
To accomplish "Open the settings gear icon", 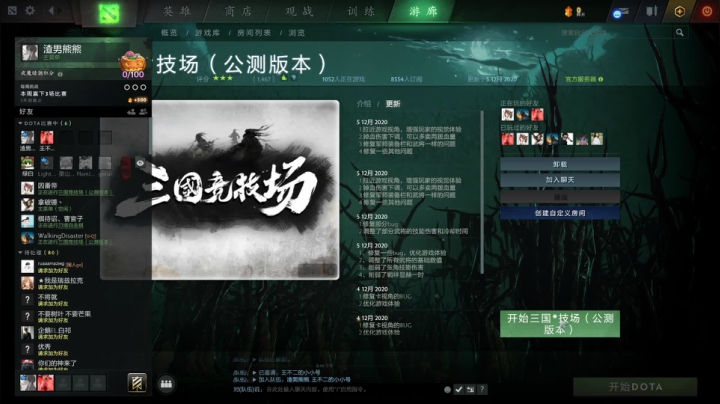I will click(x=30, y=10).
